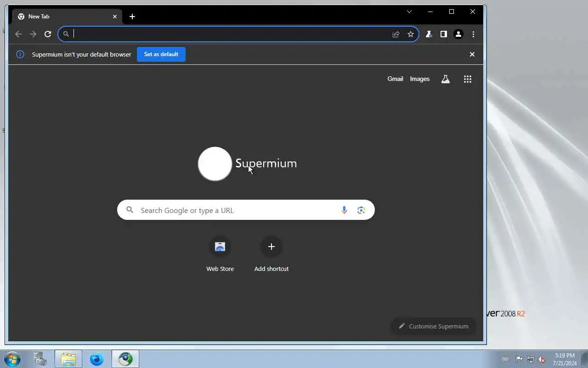Open the profile avatar menu
This screenshot has width=588, height=368.
point(458,34)
